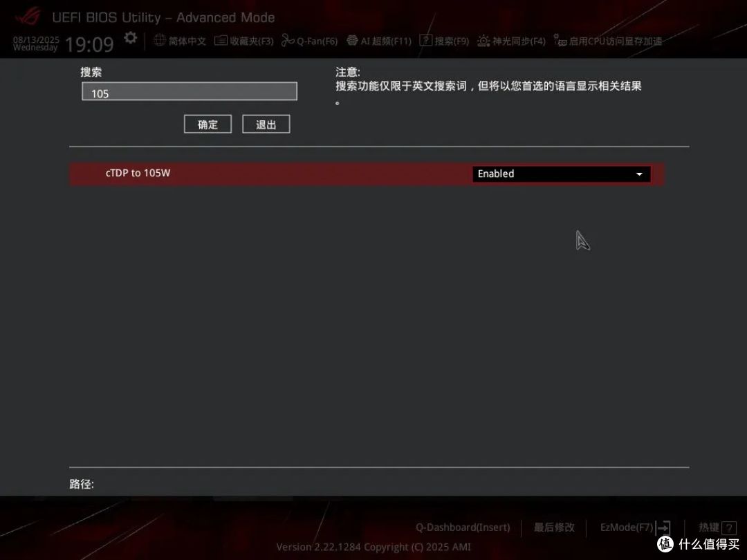Open 神光同步(F4) Aura lighting
The width and height of the screenshot is (747, 560).
[512, 41]
